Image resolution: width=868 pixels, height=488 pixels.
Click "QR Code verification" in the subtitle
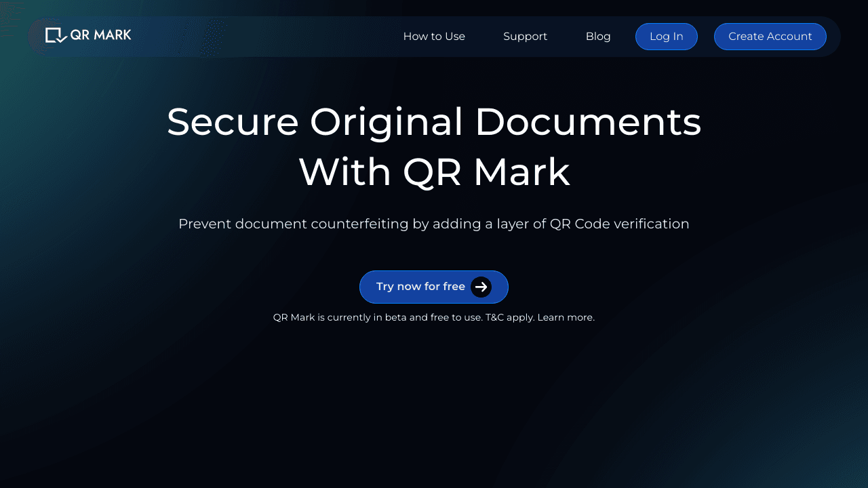pyautogui.click(x=619, y=224)
